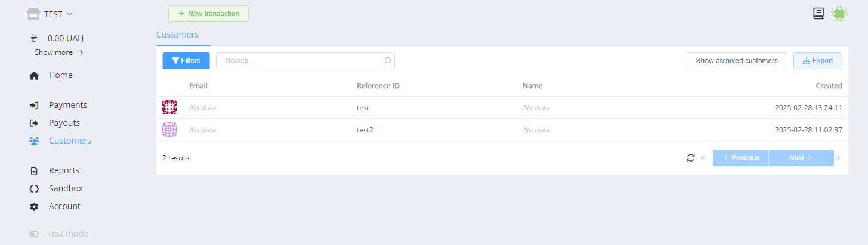
Task: Expand Show more balance details
Action: tap(58, 52)
